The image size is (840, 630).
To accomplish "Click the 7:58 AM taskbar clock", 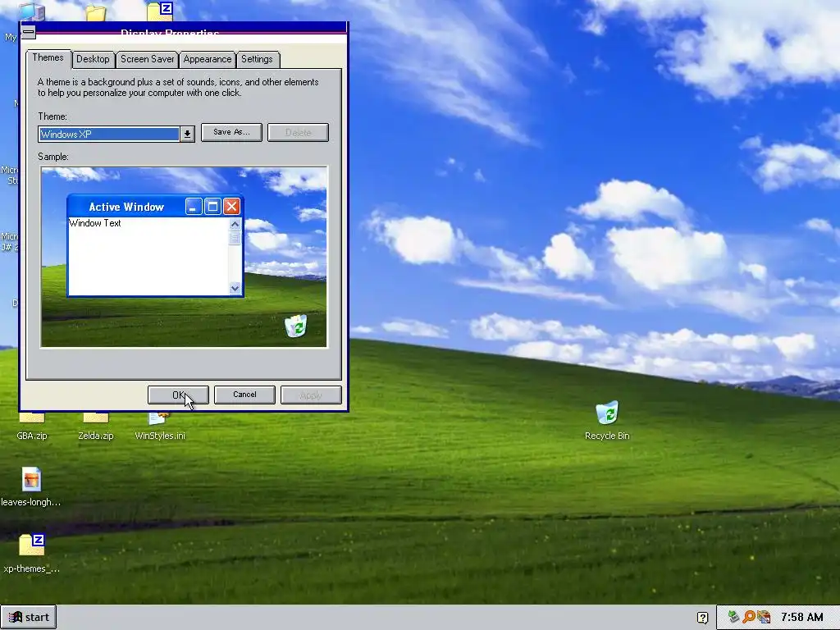I will pos(801,617).
